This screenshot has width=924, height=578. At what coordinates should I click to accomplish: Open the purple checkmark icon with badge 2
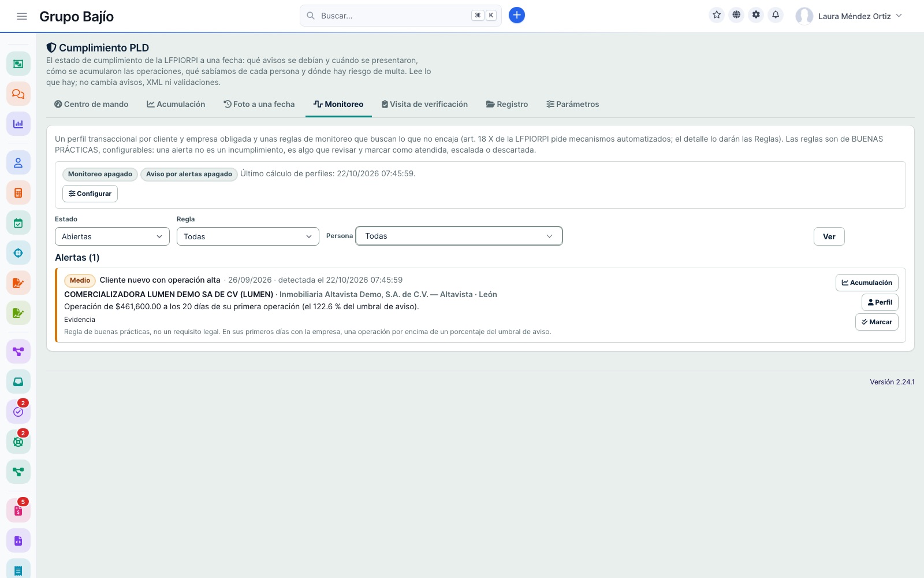18,412
